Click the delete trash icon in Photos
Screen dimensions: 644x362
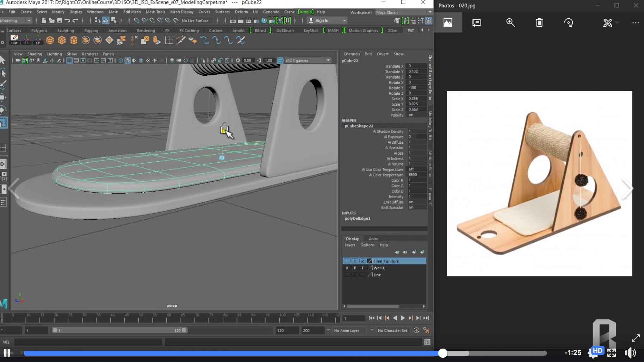539,23
